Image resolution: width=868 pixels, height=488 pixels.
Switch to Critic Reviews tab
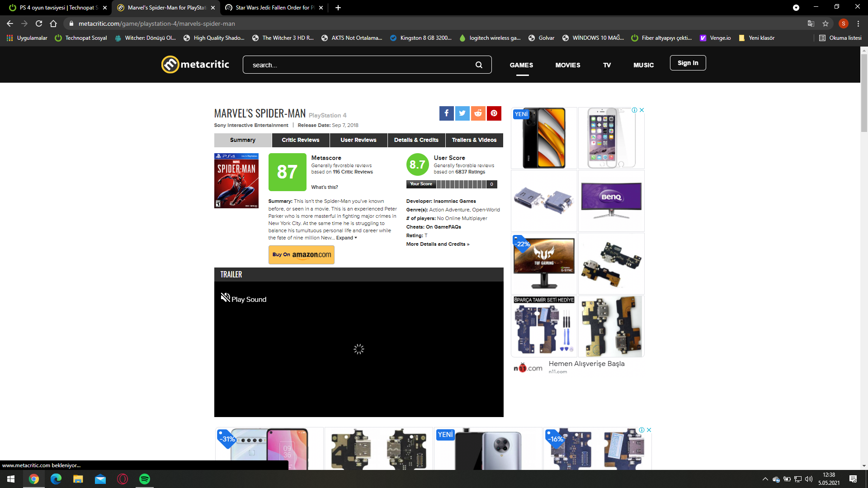coord(300,140)
